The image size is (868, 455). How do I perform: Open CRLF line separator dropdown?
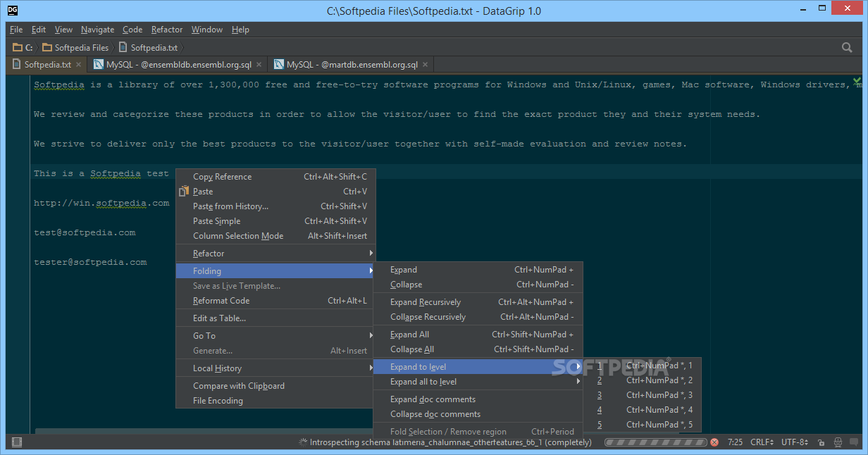click(761, 442)
